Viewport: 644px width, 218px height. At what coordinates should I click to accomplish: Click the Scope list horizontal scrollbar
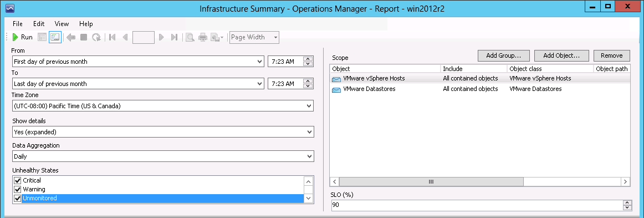480,181
